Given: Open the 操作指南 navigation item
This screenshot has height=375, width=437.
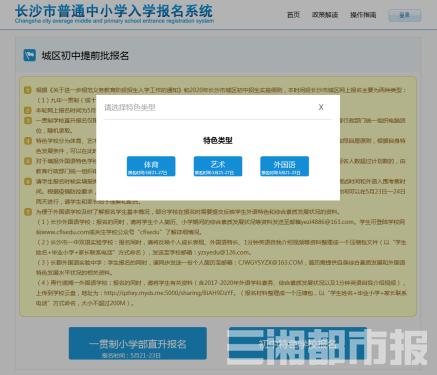Looking at the screenshot, I should [x=363, y=15].
